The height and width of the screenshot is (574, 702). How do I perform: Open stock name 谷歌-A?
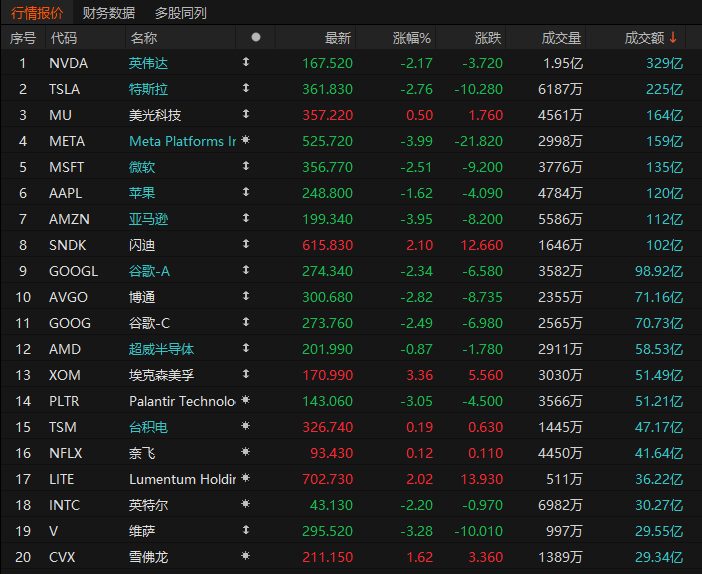coord(149,271)
